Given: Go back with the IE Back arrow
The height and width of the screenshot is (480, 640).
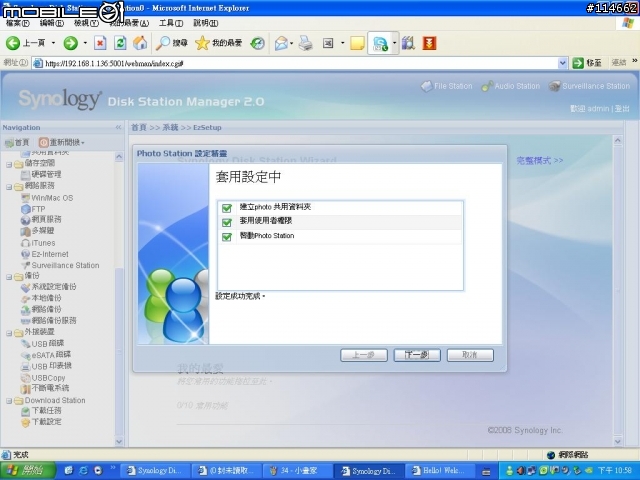Looking at the screenshot, I should point(13,43).
